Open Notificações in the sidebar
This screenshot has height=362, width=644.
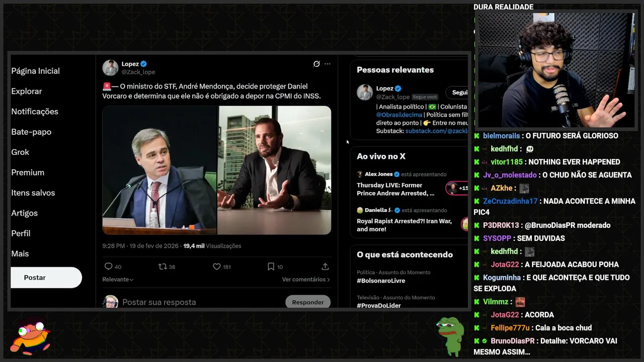coord(35,112)
